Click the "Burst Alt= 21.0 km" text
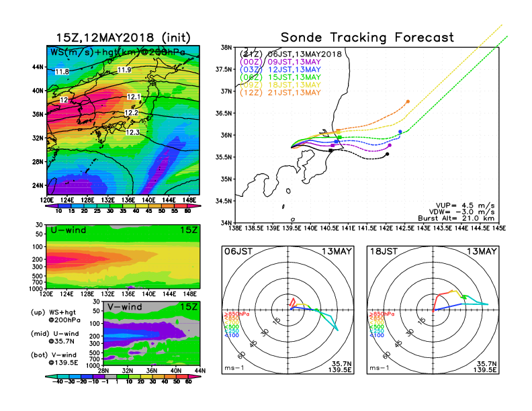Screen dimensions: 532x411 [456, 218]
